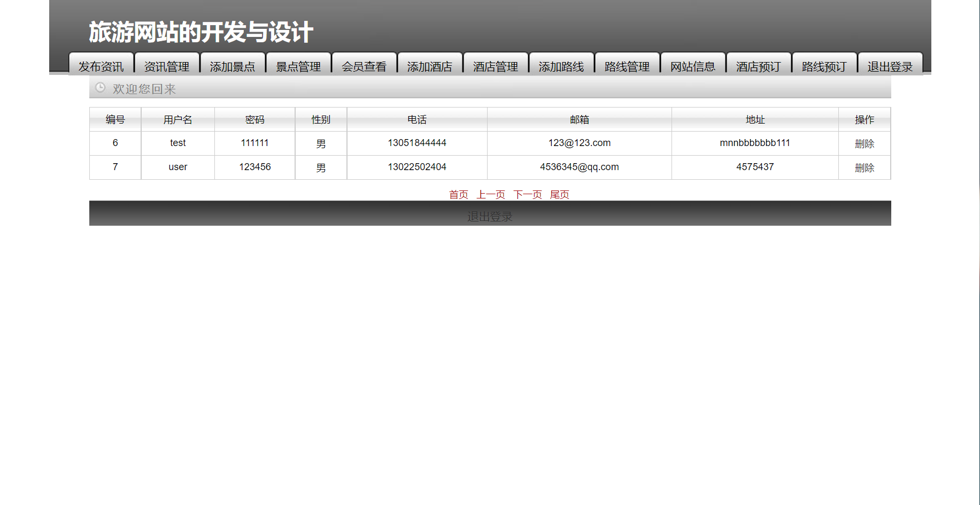Image resolution: width=980 pixels, height=505 pixels.
Task: Click the email 4536345@qq.com
Action: (x=580, y=167)
